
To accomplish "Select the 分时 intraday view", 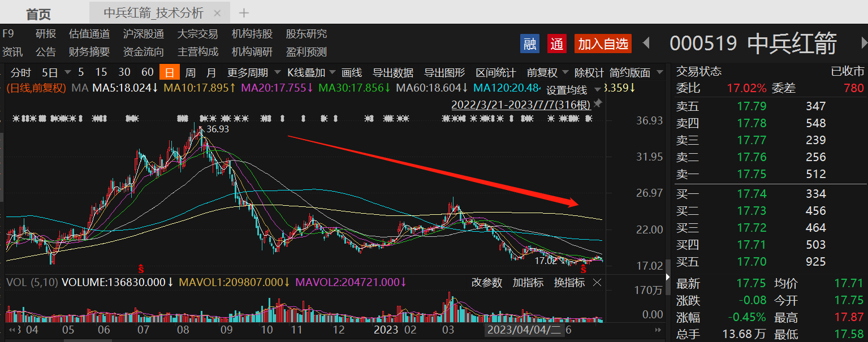I will click(x=21, y=72).
